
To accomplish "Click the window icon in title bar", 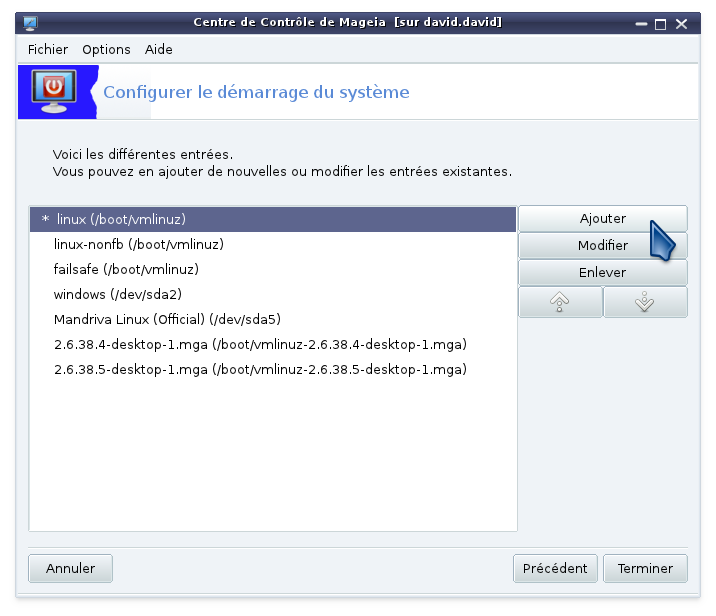I will click(31, 23).
